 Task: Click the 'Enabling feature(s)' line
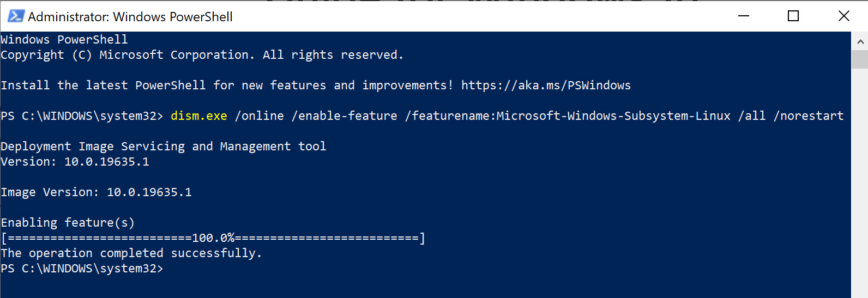pyautogui.click(x=68, y=223)
